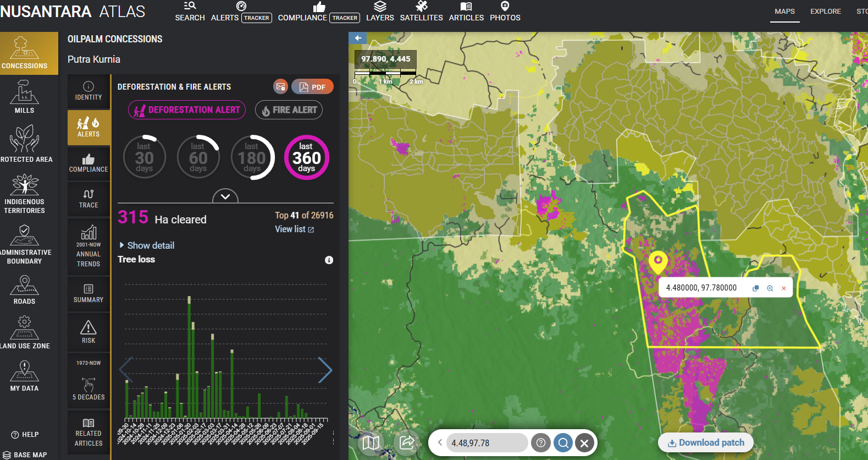Expand the Show detail section
The height and width of the screenshot is (460, 868).
tap(147, 245)
